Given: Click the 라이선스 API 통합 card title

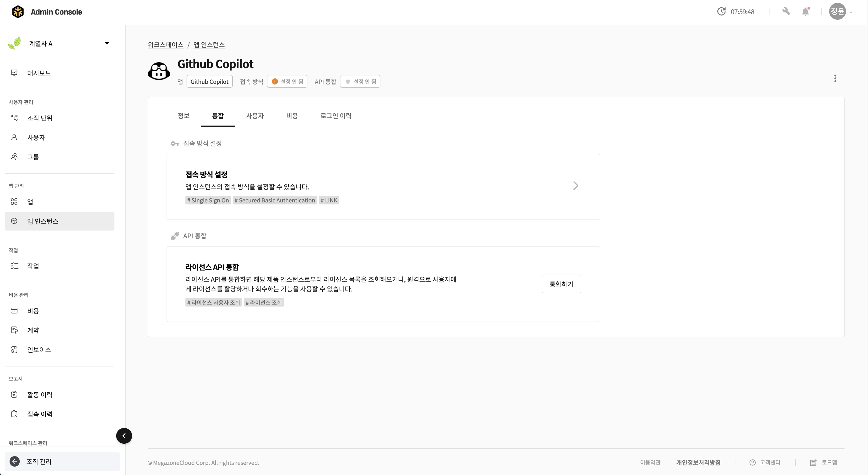Looking at the screenshot, I should 212,267.
